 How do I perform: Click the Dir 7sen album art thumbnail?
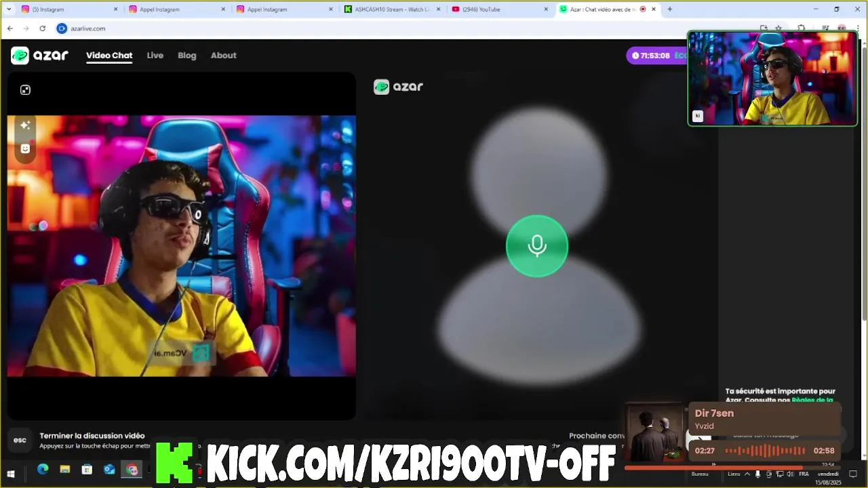654,434
